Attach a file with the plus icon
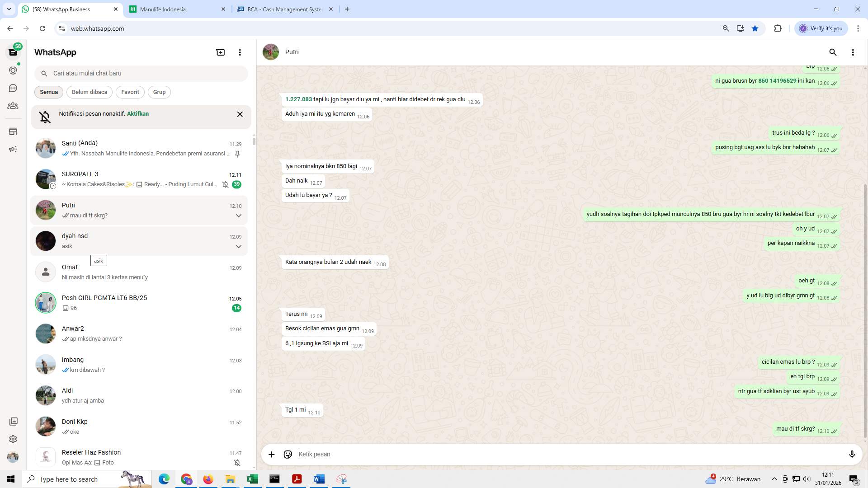The width and height of the screenshot is (868, 488). 271,454
